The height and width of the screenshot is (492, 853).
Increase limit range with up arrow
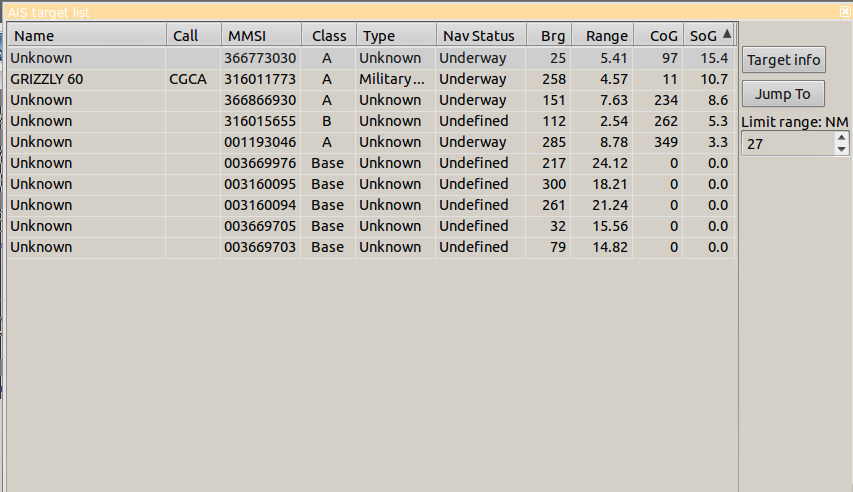pyautogui.click(x=841, y=138)
